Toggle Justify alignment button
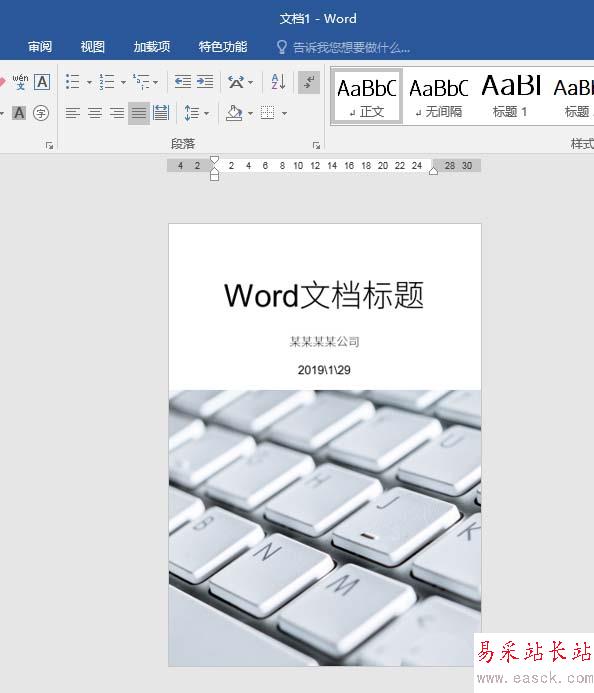Image resolution: width=594 pixels, height=693 pixels. [139, 113]
